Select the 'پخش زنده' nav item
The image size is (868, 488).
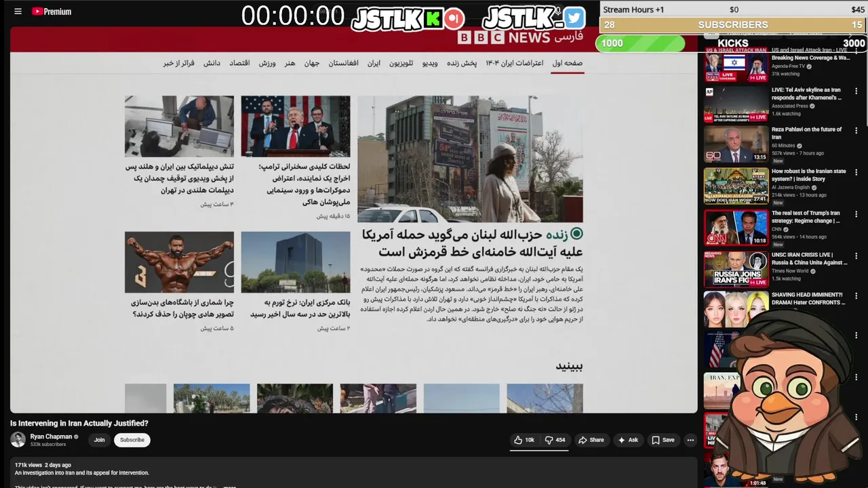462,63
